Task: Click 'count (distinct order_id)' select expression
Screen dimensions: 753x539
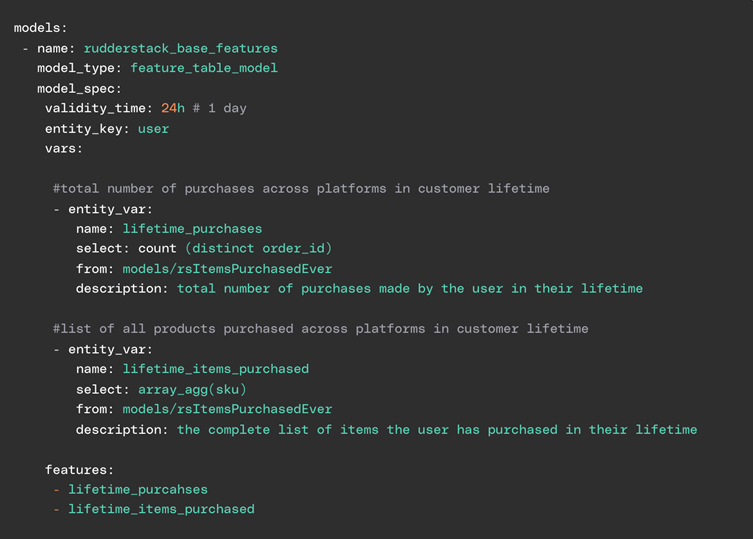Action: [x=235, y=248]
